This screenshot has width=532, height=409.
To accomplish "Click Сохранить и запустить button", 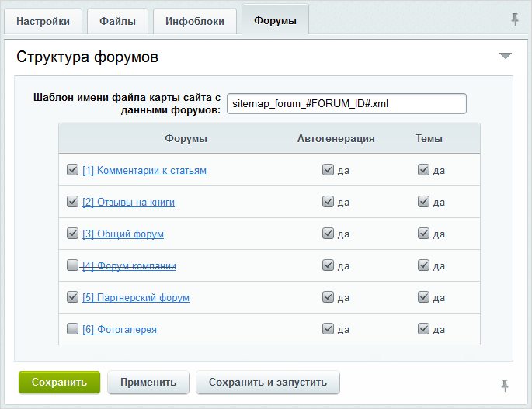I will [x=267, y=382].
